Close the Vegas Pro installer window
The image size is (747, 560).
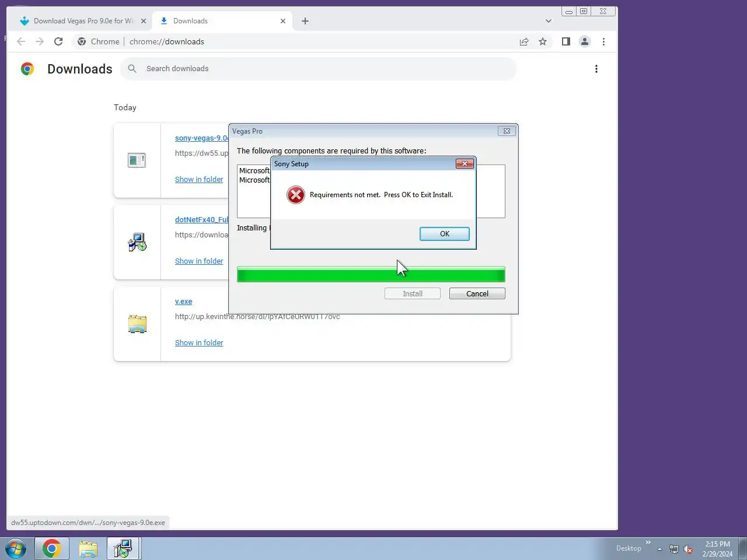(x=507, y=131)
